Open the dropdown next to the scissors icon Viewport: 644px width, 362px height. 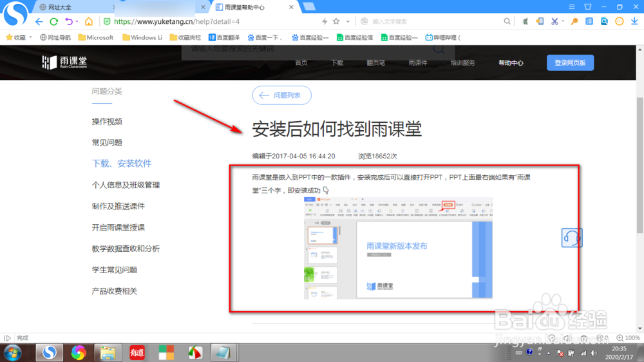563,21
